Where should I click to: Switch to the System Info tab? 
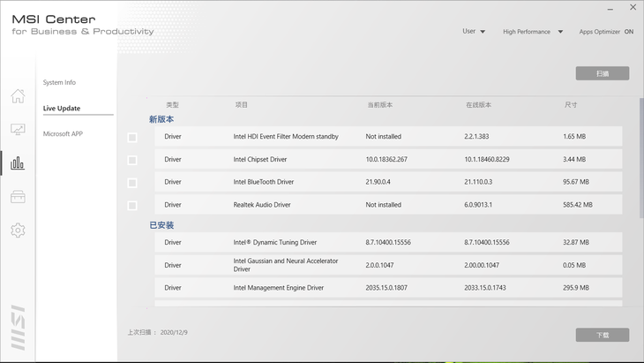click(x=59, y=83)
